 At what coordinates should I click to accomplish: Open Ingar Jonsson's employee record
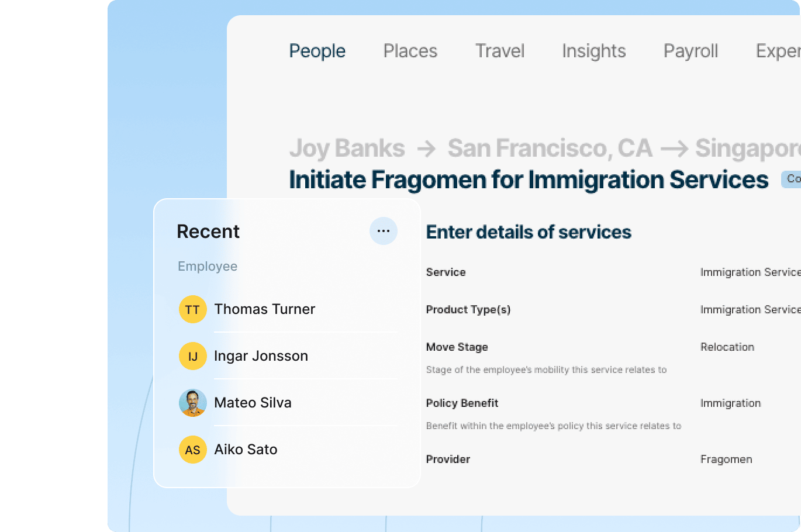261,356
